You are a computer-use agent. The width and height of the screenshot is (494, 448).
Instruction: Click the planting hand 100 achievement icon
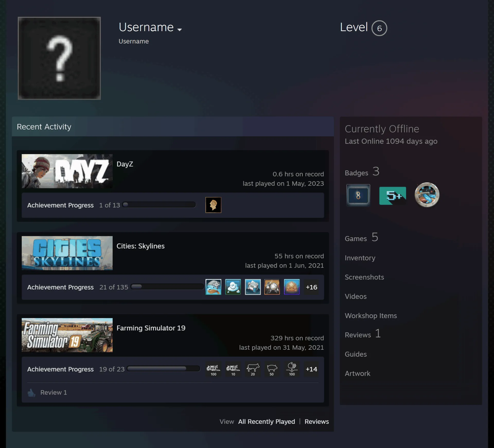point(292,369)
